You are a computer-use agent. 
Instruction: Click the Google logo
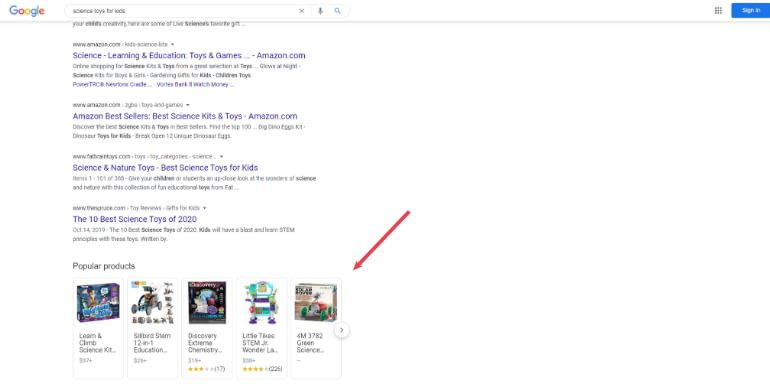pyautogui.click(x=27, y=11)
